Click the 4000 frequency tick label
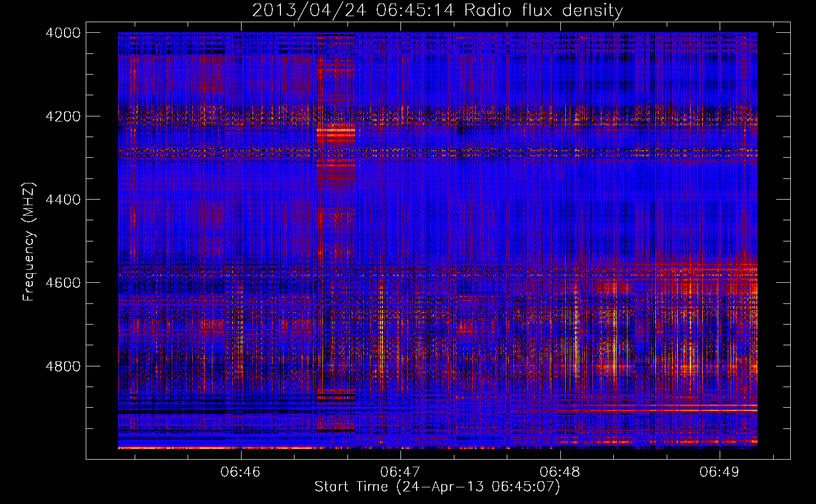 point(63,33)
